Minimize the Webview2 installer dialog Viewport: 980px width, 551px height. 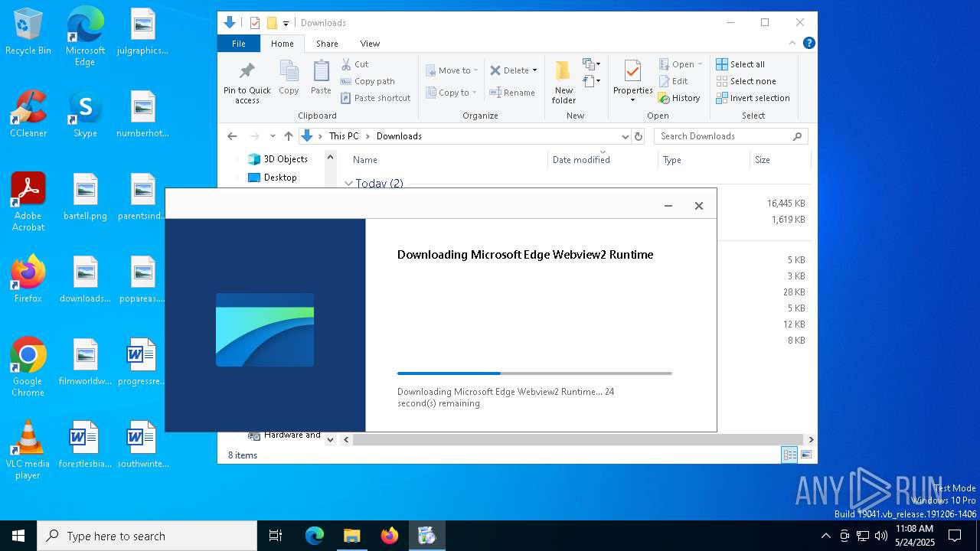click(x=668, y=206)
